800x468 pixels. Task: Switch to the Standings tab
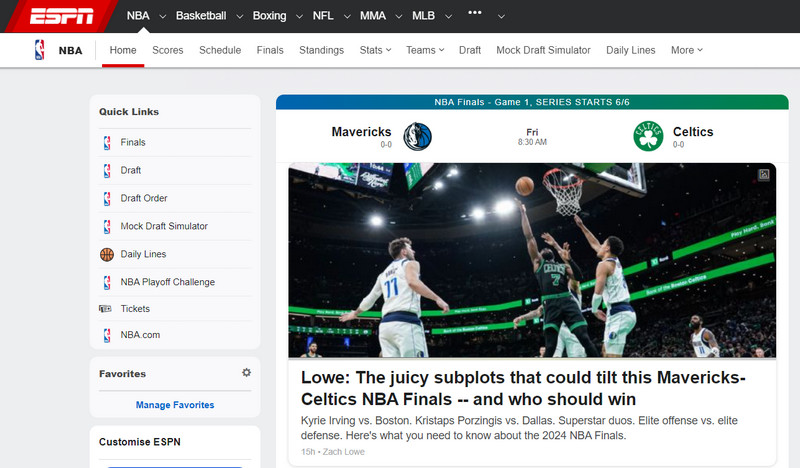tap(321, 50)
